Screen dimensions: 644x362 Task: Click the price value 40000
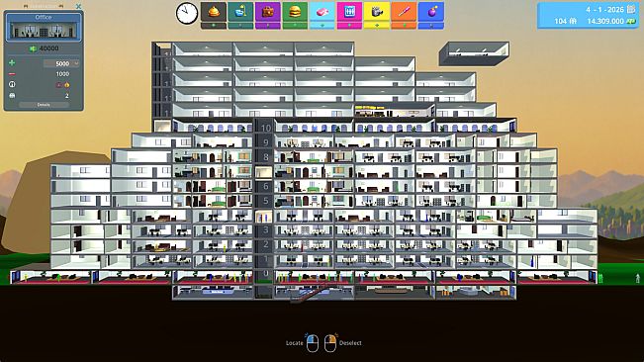48,48
